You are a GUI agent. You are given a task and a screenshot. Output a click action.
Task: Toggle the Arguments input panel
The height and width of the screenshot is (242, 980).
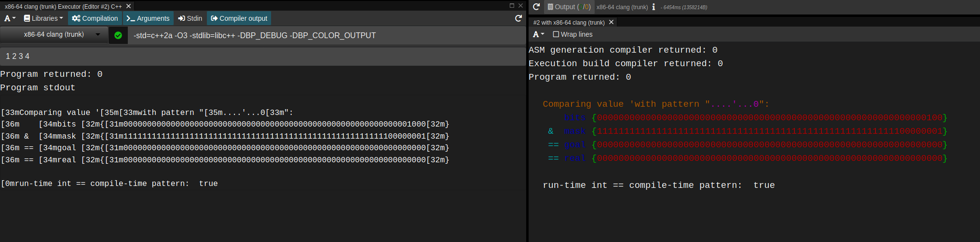pos(148,18)
